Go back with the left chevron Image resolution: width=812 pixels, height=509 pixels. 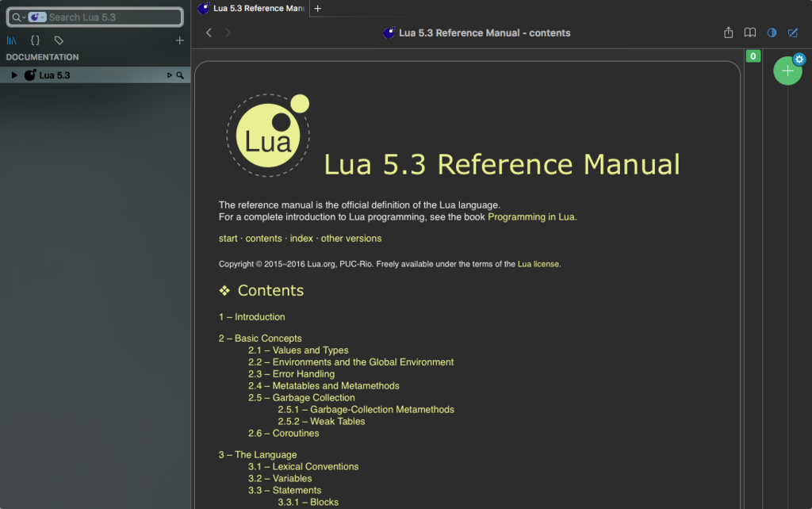click(209, 33)
